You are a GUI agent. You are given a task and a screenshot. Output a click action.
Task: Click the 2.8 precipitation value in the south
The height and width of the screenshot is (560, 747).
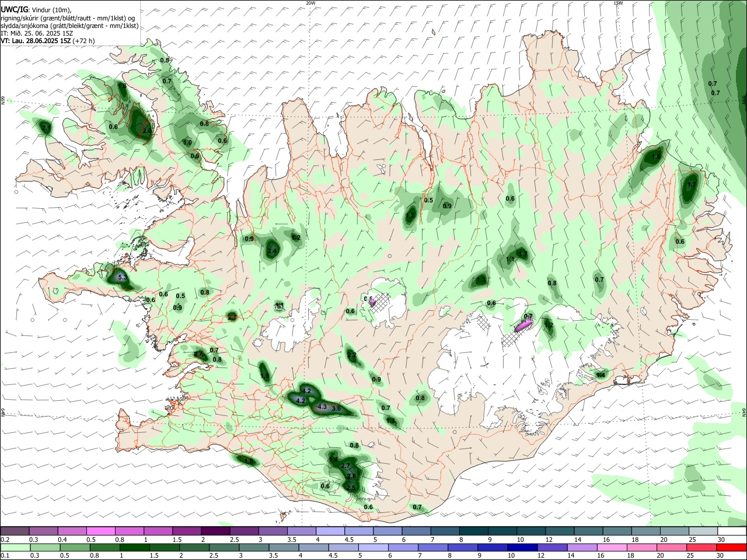pos(351,477)
